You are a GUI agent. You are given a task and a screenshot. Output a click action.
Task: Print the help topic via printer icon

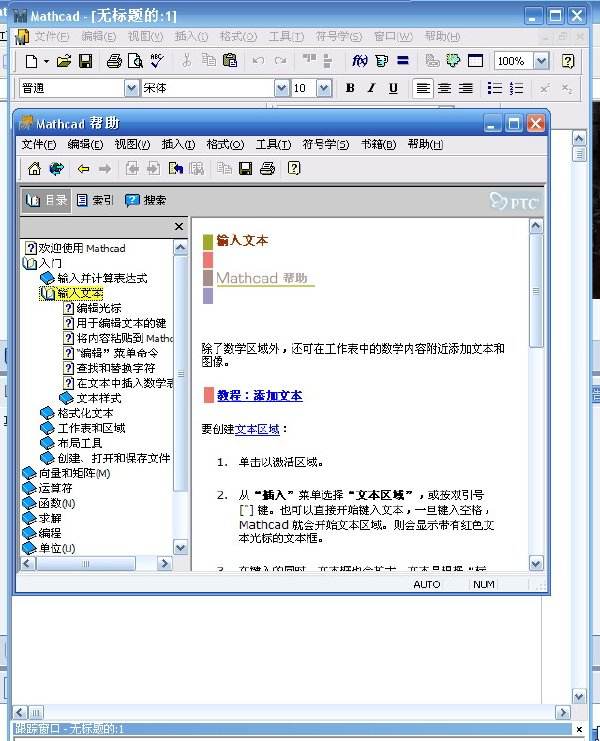267,169
